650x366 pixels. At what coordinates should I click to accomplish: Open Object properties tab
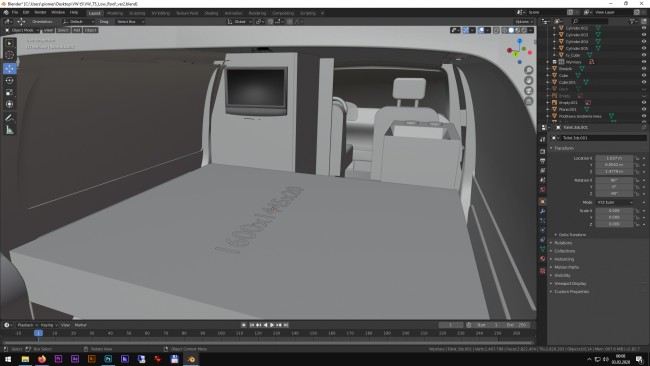(x=543, y=201)
